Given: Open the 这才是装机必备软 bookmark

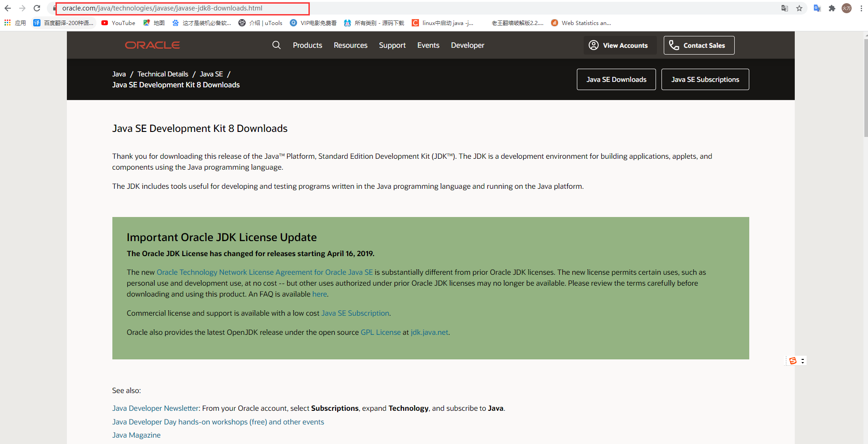Looking at the screenshot, I should click(x=202, y=23).
